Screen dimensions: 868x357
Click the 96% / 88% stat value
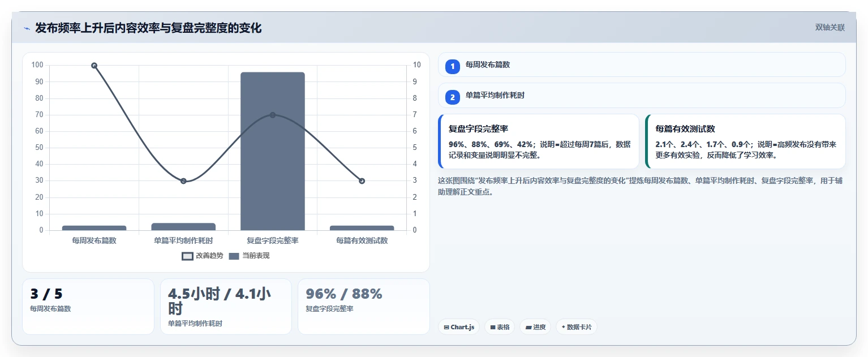click(344, 294)
